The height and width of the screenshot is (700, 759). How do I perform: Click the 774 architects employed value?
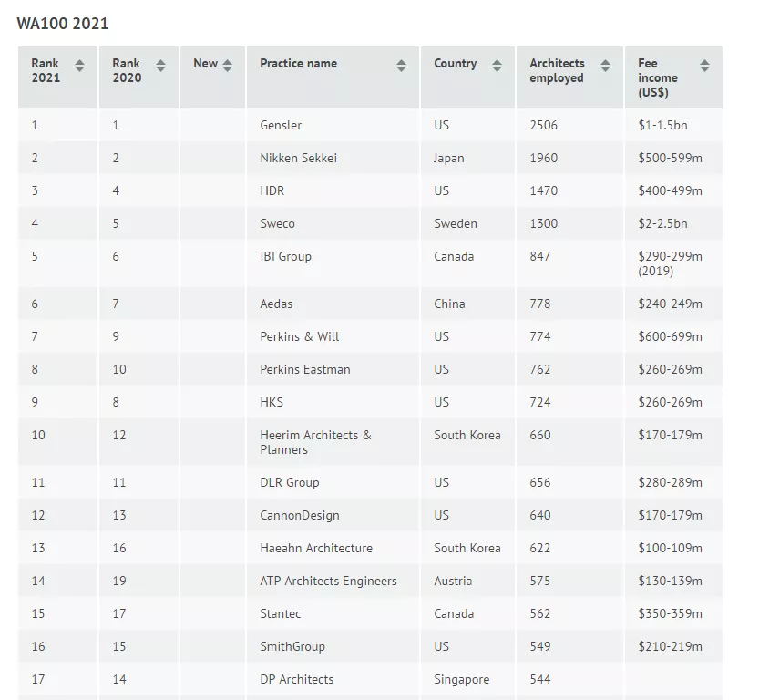[540, 336]
